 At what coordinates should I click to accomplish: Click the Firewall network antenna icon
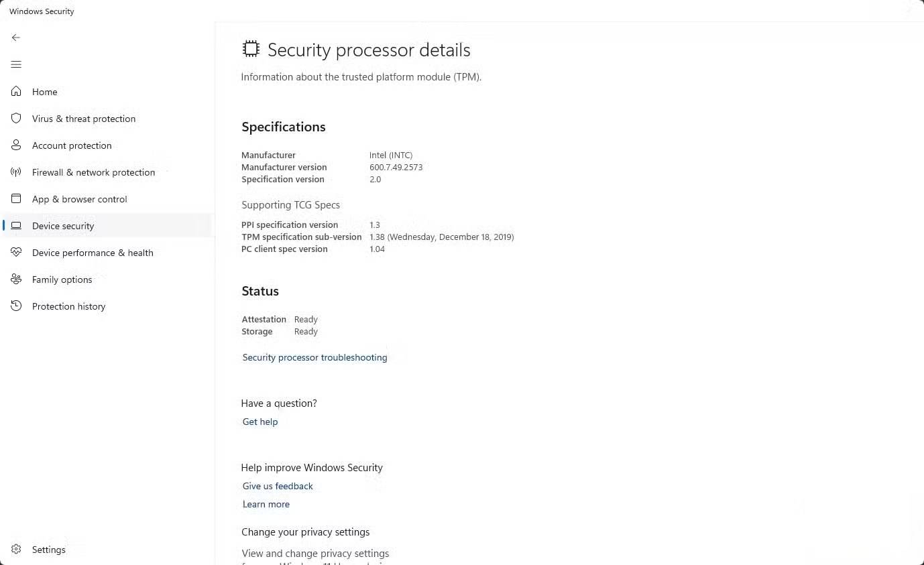click(16, 172)
